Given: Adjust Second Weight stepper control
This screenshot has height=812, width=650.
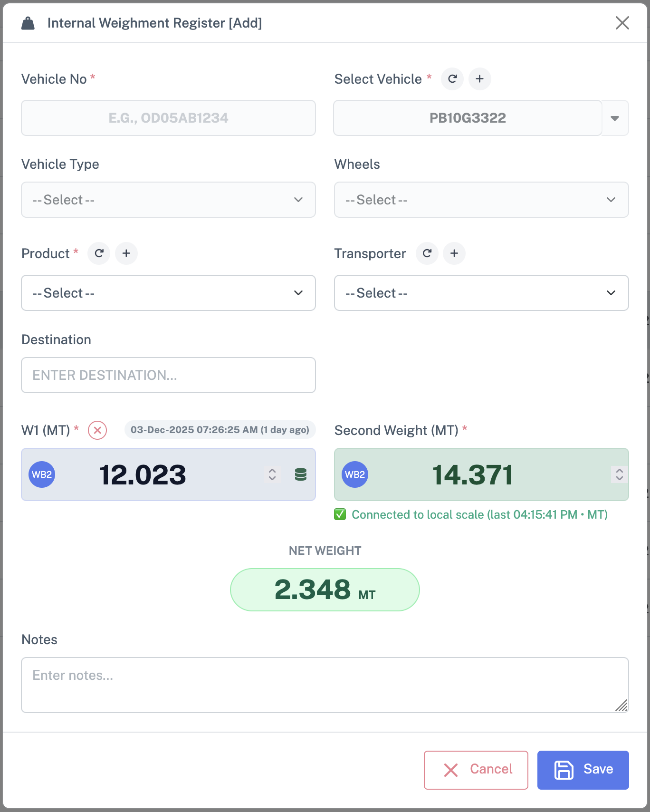Looking at the screenshot, I should (619, 474).
